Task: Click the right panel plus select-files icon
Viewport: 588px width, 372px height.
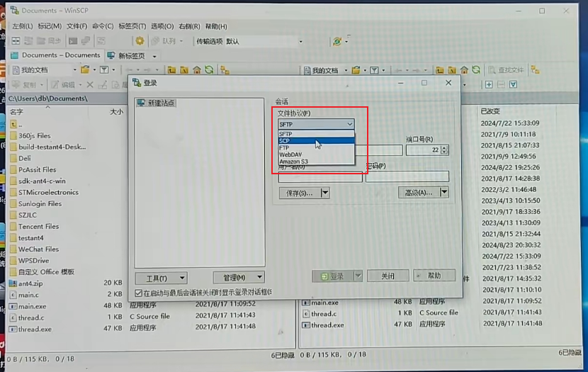Action: tap(489, 84)
